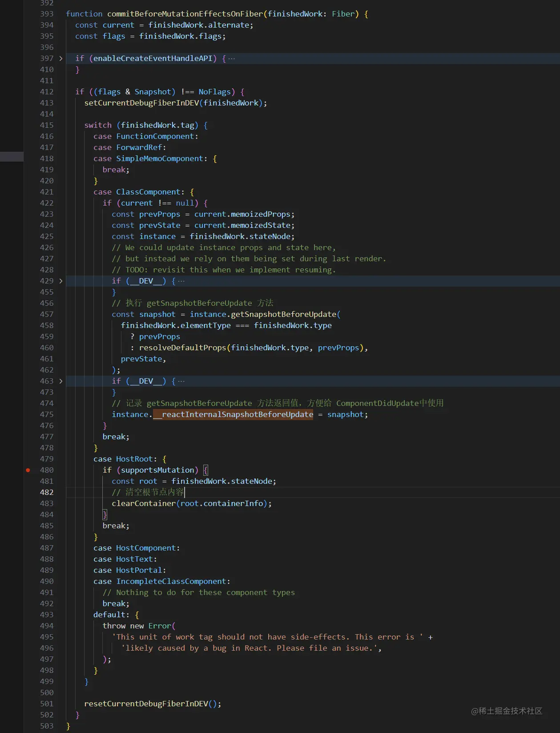Click case SimpleMemoComponent label
The height and width of the screenshot is (733, 560).
pos(150,158)
